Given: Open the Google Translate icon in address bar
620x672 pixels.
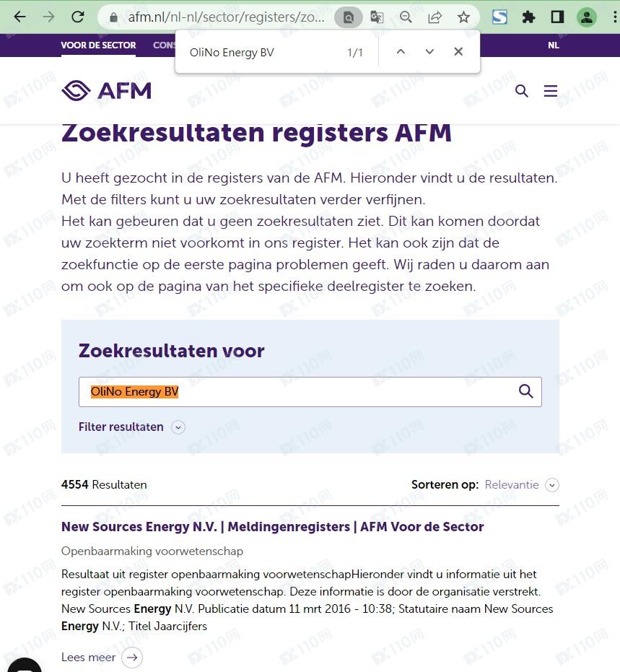Looking at the screenshot, I should point(377,17).
